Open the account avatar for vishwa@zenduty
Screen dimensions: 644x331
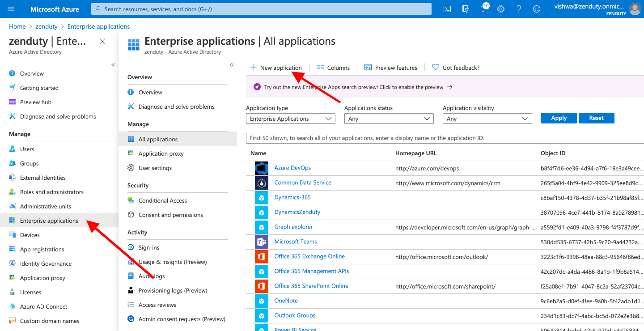coord(635,9)
